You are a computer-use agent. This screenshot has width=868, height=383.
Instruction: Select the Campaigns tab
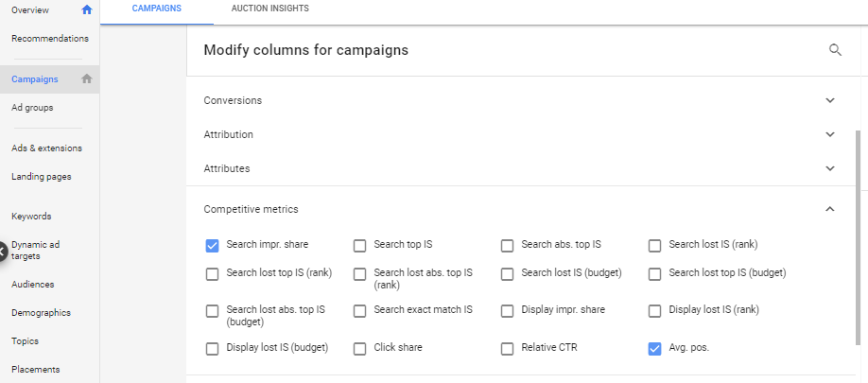(157, 9)
